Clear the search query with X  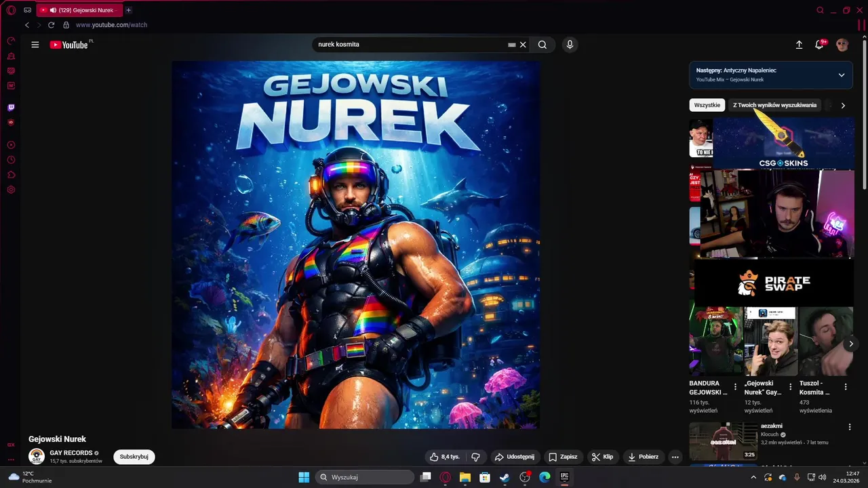523,45
